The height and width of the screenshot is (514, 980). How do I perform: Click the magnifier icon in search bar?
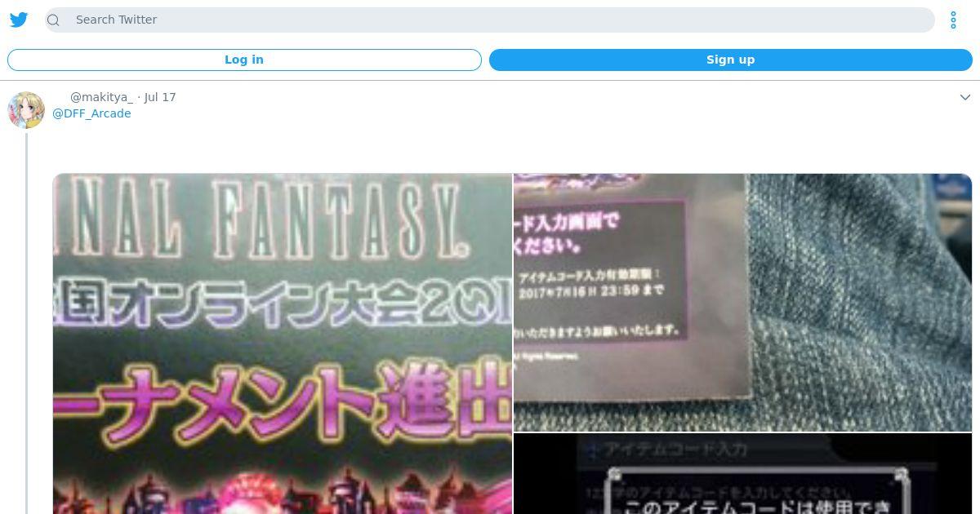(x=54, y=20)
